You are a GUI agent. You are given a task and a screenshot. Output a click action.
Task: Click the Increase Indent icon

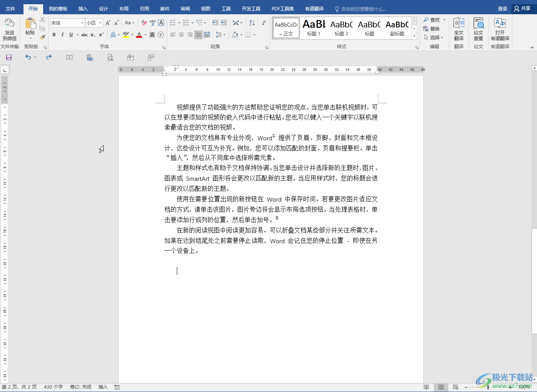(224, 23)
